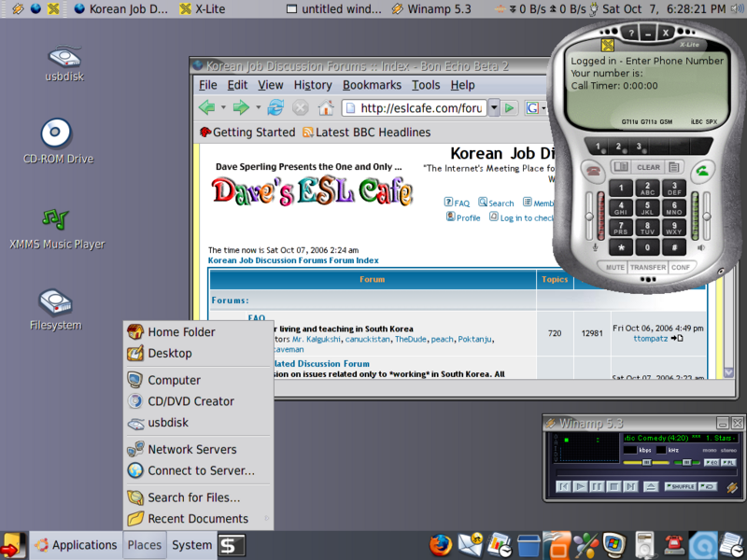The height and width of the screenshot is (560, 747).
Task: Adjust the X-Lite speaker volume slider
Action: click(x=707, y=217)
